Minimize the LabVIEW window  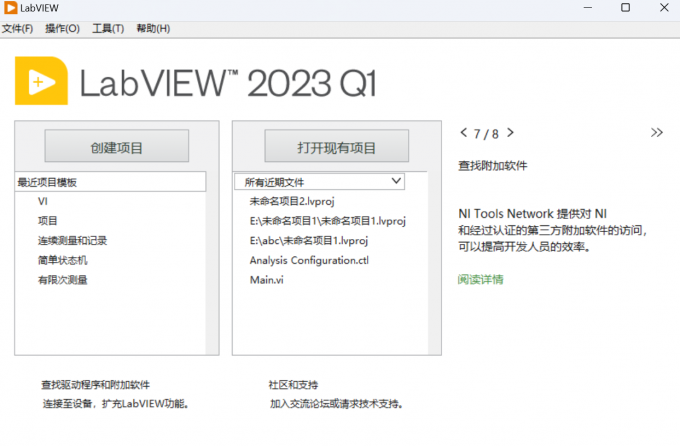click(588, 7)
